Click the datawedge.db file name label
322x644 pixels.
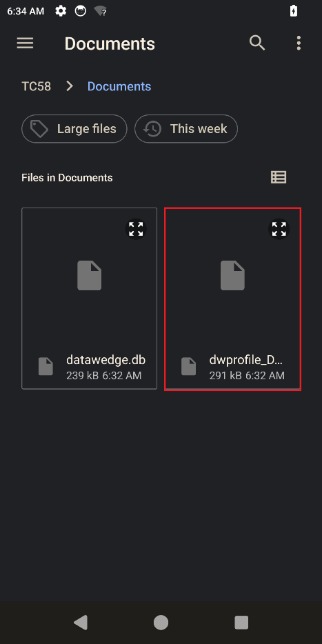click(x=106, y=360)
